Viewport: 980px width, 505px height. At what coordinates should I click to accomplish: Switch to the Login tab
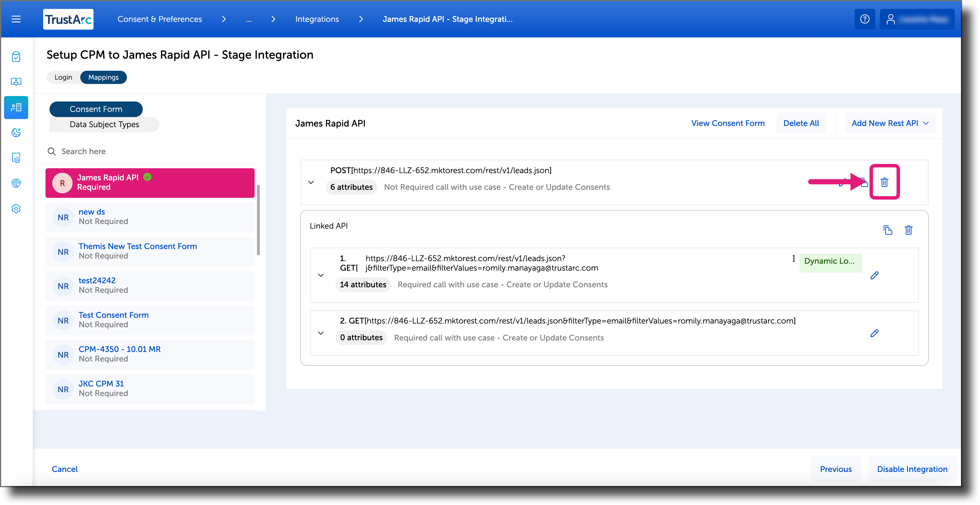[x=63, y=77]
